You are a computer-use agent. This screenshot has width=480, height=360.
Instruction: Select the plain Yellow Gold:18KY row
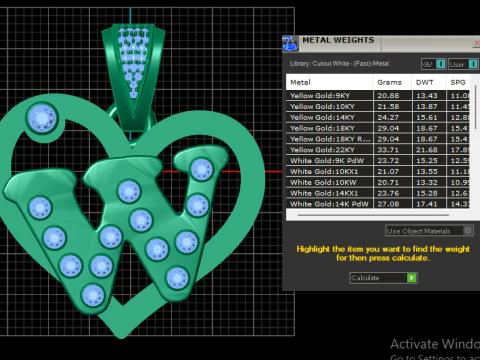[x=378, y=128]
